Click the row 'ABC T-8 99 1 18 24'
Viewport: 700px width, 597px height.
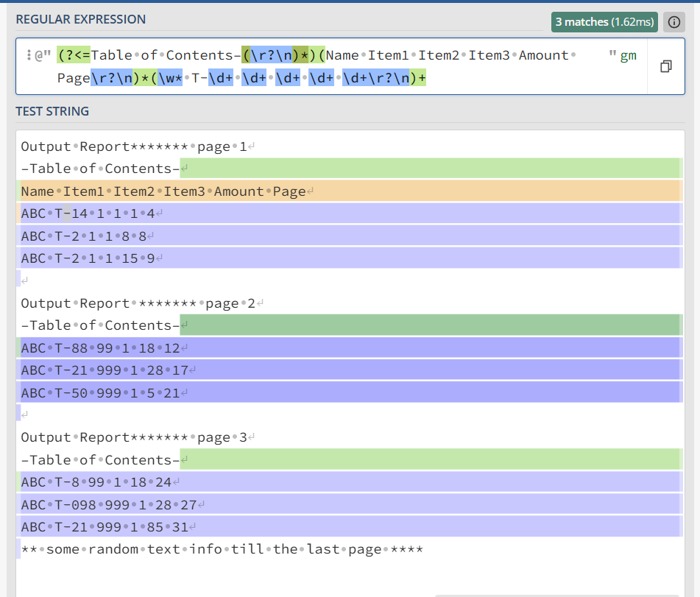[x=96, y=482]
